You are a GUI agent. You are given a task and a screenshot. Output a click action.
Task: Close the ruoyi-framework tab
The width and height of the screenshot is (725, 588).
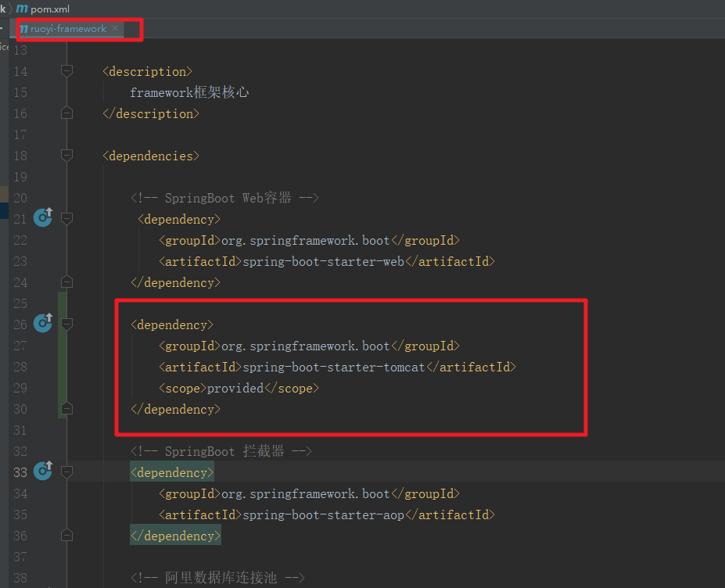115,29
